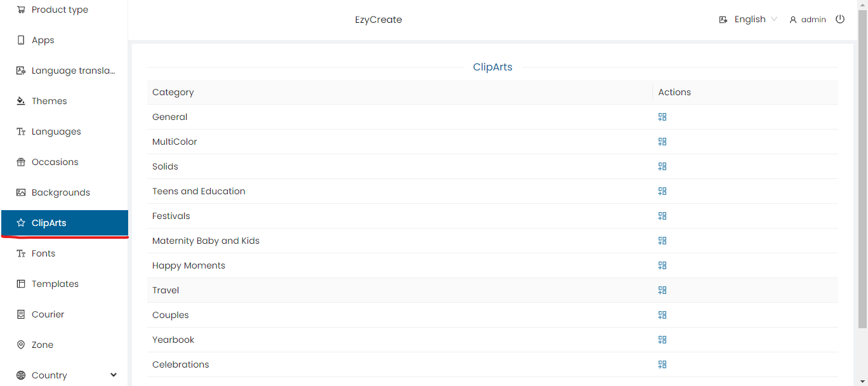This screenshot has width=868, height=386.
Task: Select the Celebrations category text
Action: coord(181,364)
